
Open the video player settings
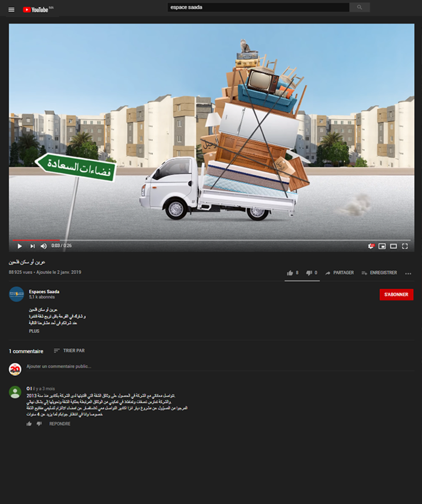(x=371, y=246)
